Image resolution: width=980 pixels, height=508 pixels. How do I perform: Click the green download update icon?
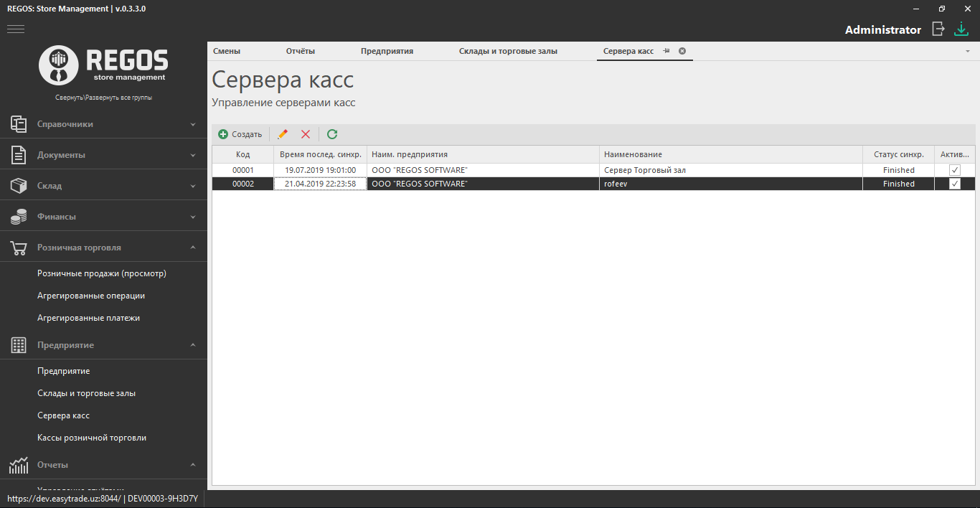pyautogui.click(x=961, y=29)
